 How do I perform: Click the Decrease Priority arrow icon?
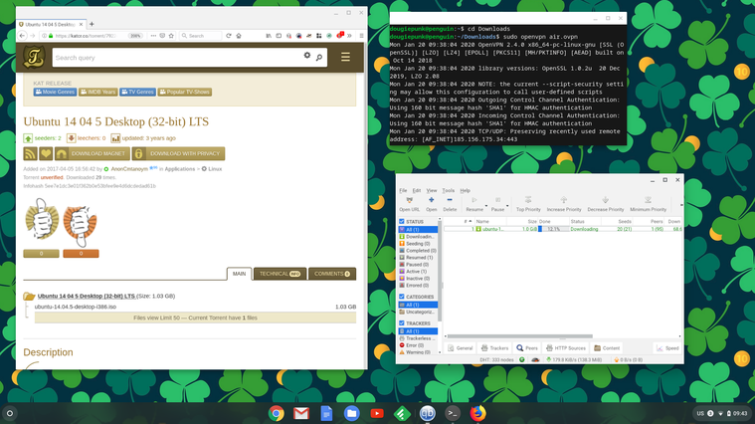[x=605, y=200]
